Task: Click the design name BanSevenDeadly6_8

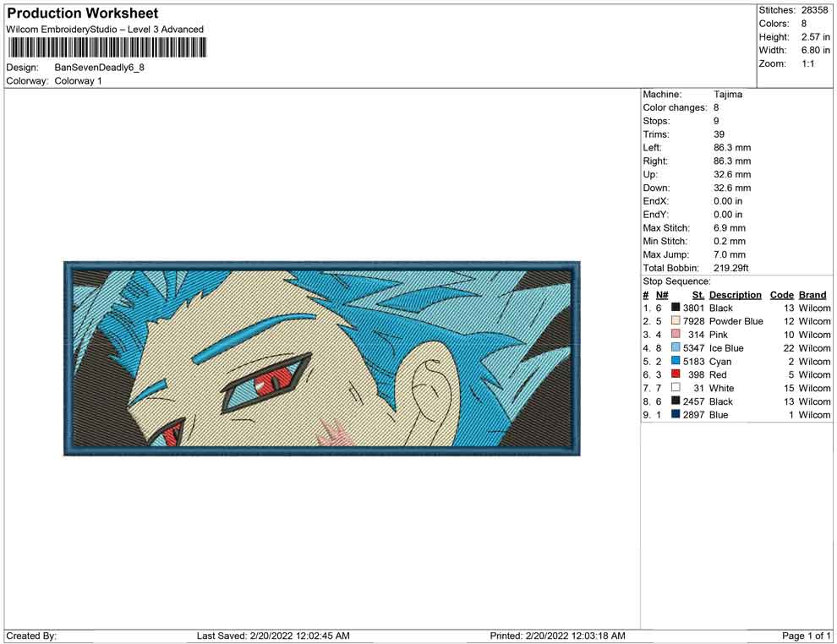Action: click(x=99, y=68)
